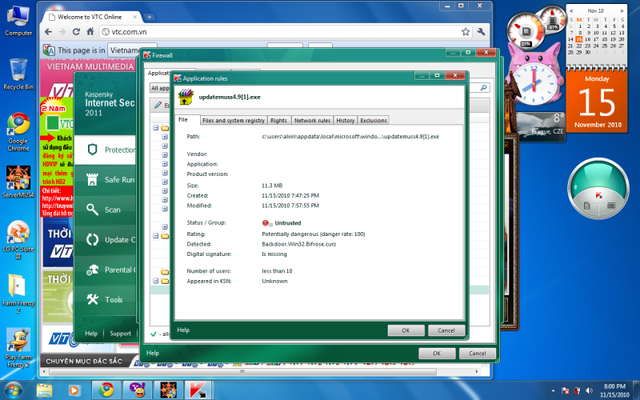
Task: Open Parental Control in Kaspersky sidebar
Action: click(105, 270)
